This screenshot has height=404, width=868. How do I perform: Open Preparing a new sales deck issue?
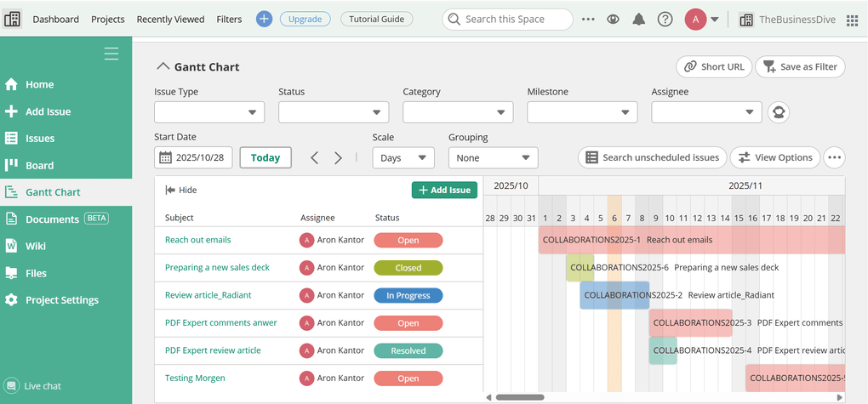click(x=218, y=267)
